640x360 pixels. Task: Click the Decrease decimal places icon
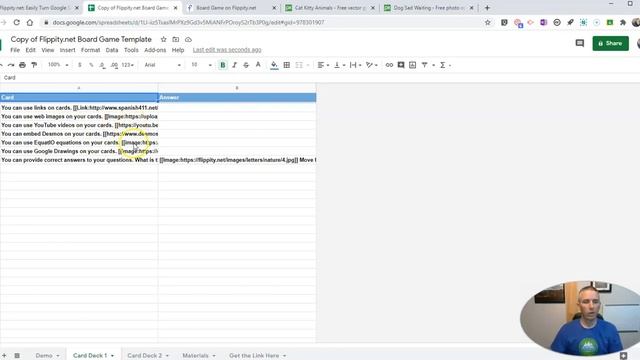click(102, 65)
